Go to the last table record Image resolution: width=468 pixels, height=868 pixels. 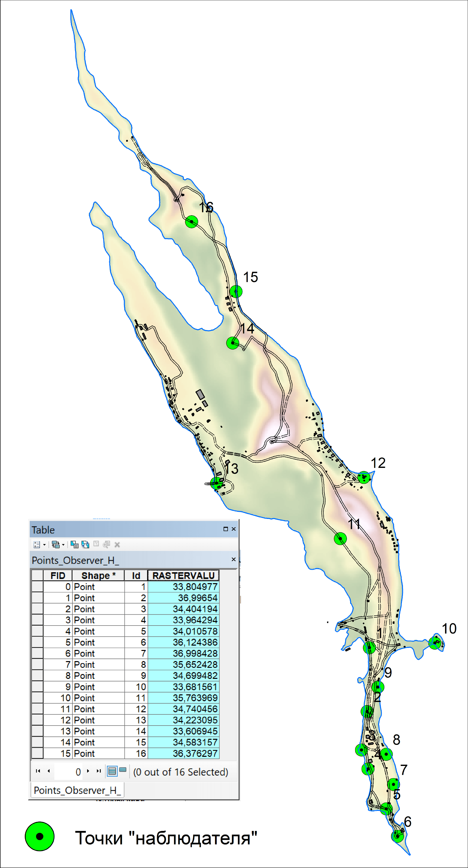tap(99, 771)
